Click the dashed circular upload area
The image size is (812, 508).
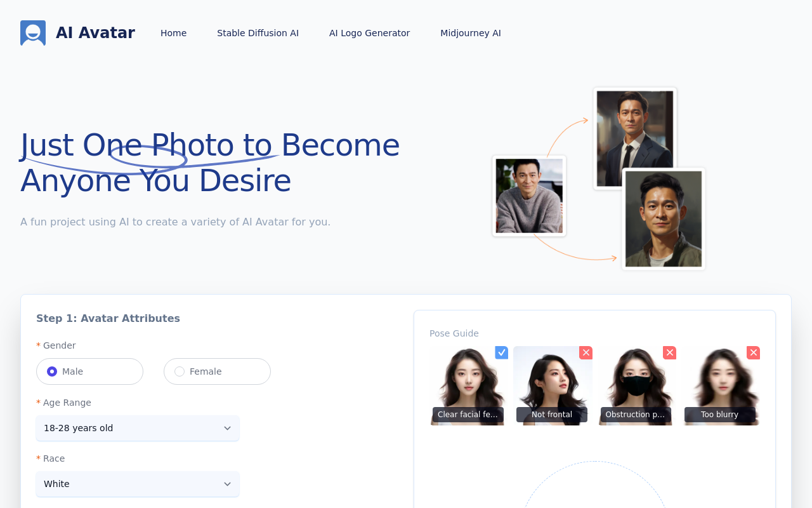point(594,485)
